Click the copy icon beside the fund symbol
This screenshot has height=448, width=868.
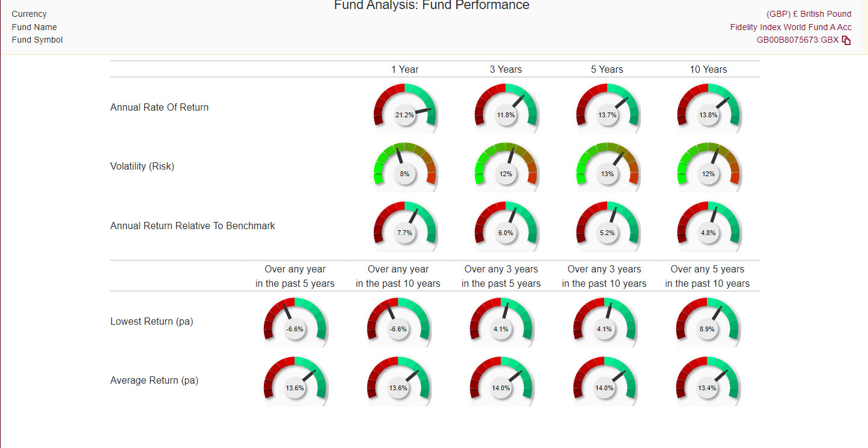[846, 40]
